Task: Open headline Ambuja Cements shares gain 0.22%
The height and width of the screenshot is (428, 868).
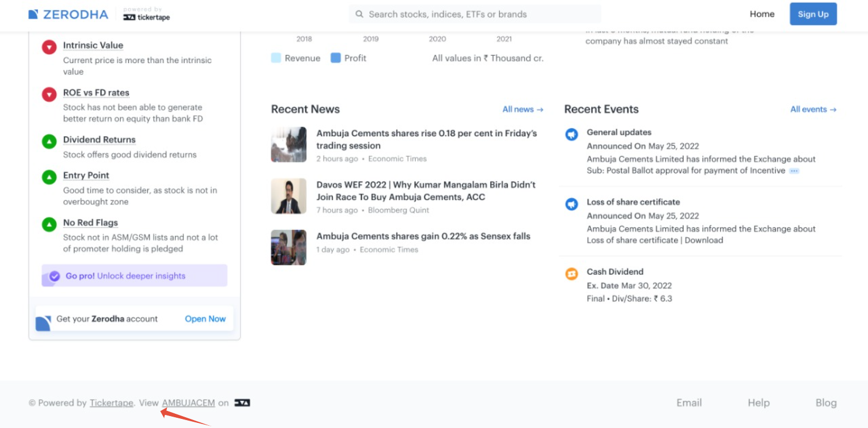Action: pos(423,236)
